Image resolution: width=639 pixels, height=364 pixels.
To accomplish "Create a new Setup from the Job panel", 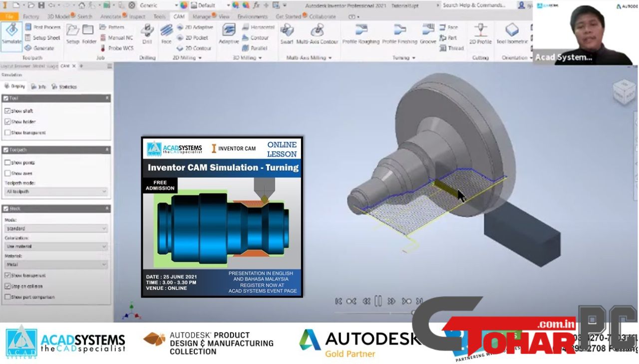I will pos(73,35).
